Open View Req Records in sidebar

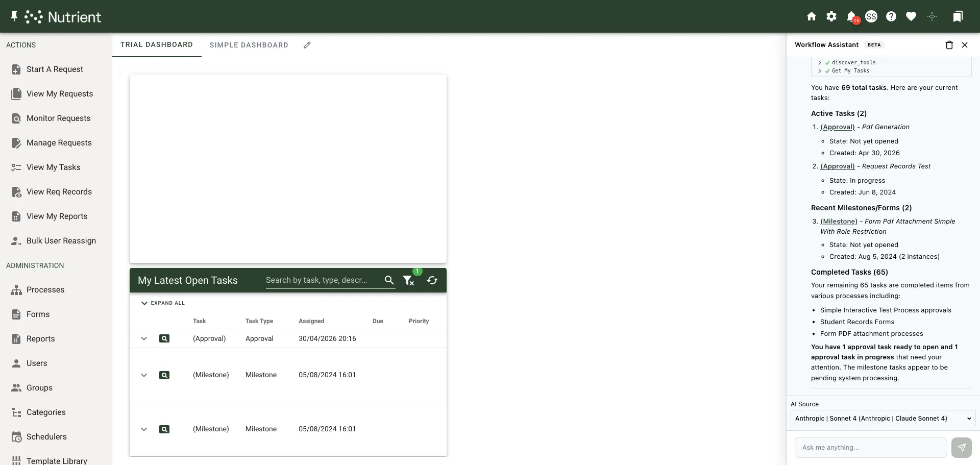tap(56, 192)
